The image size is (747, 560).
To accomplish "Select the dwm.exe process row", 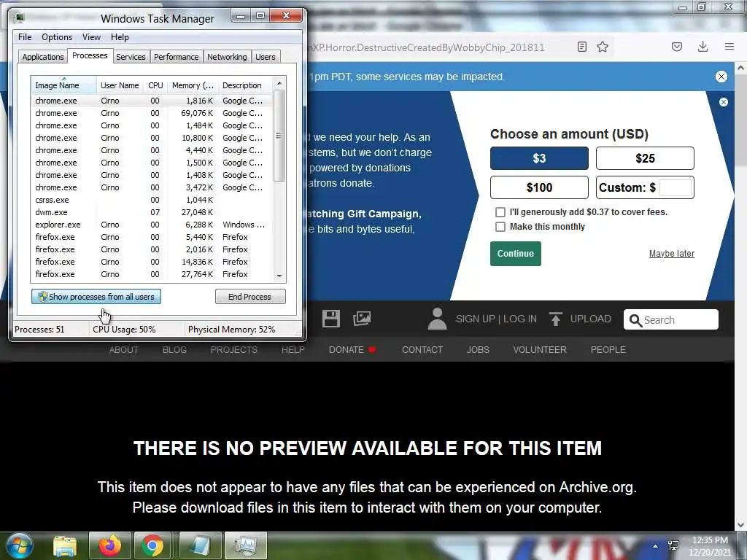I will (152, 212).
